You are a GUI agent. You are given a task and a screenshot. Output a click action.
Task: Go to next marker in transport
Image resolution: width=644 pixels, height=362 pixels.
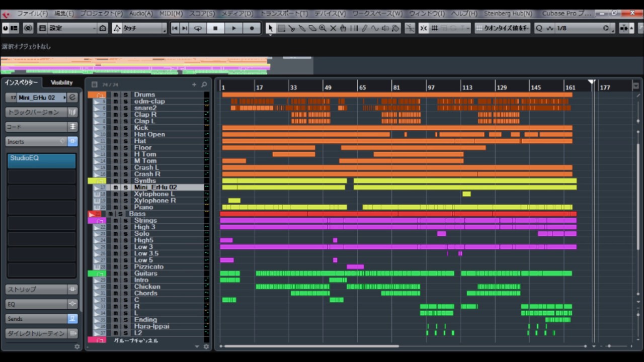(x=185, y=29)
